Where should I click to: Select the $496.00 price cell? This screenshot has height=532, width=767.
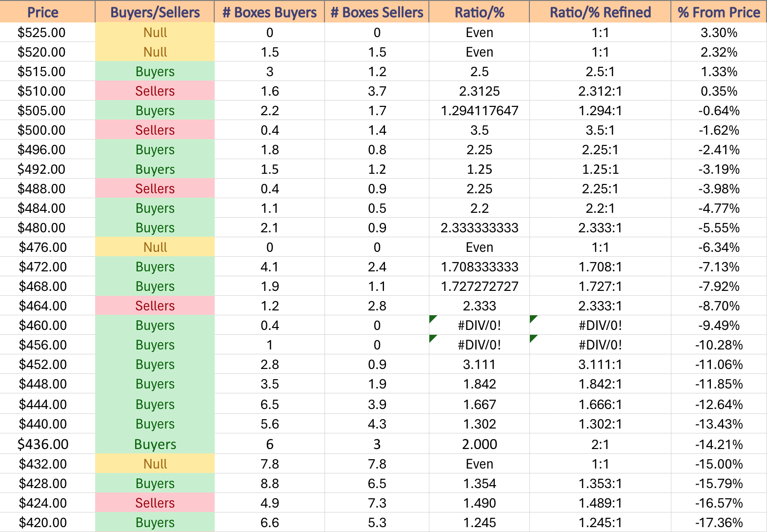pos(47,150)
